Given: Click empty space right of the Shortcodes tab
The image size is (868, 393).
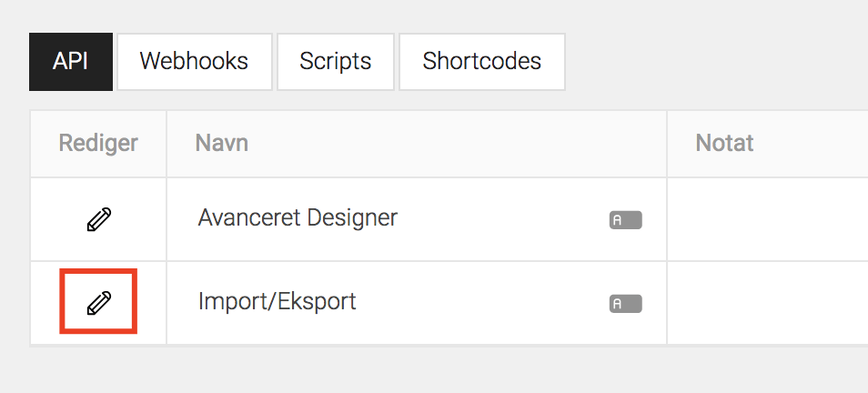Looking at the screenshot, I should [714, 62].
